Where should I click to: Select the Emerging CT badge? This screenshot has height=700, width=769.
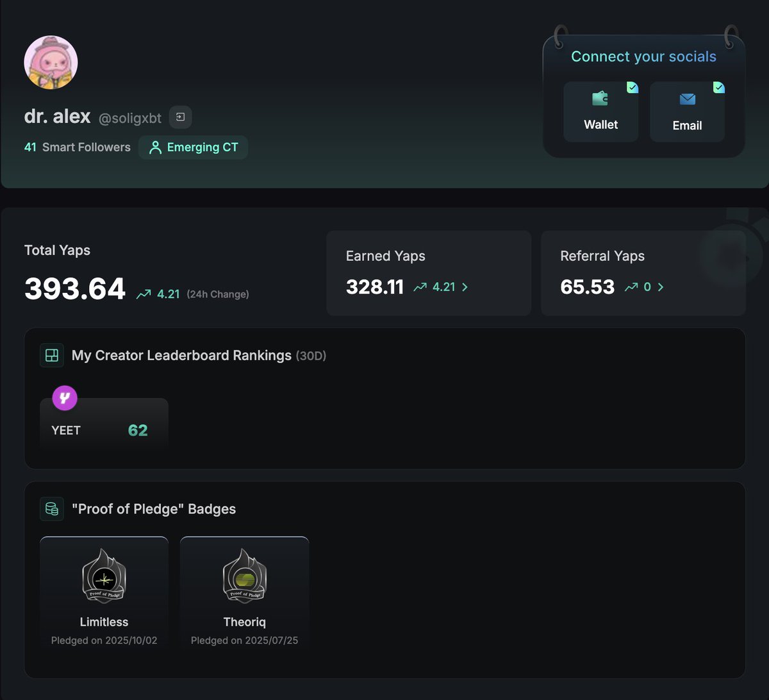pyautogui.click(x=193, y=147)
